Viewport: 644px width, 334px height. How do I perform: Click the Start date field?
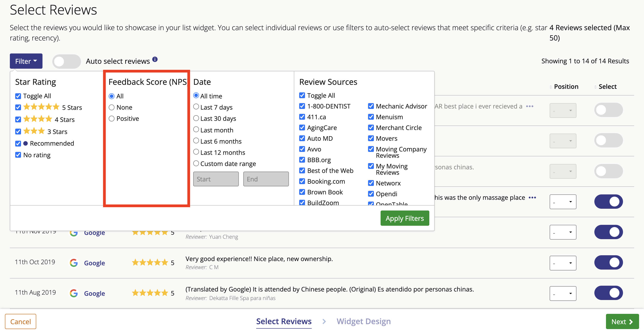216,179
